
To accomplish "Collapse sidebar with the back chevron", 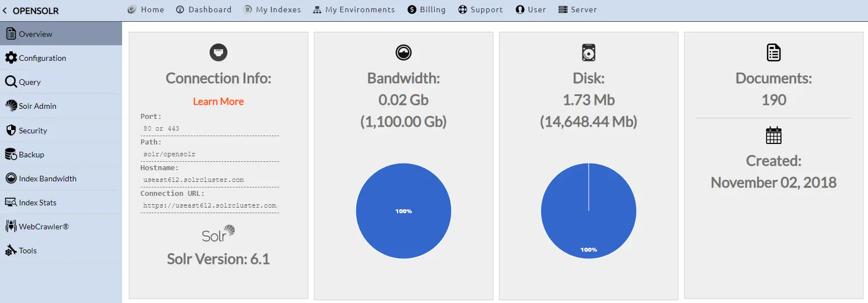I will click(x=5, y=11).
